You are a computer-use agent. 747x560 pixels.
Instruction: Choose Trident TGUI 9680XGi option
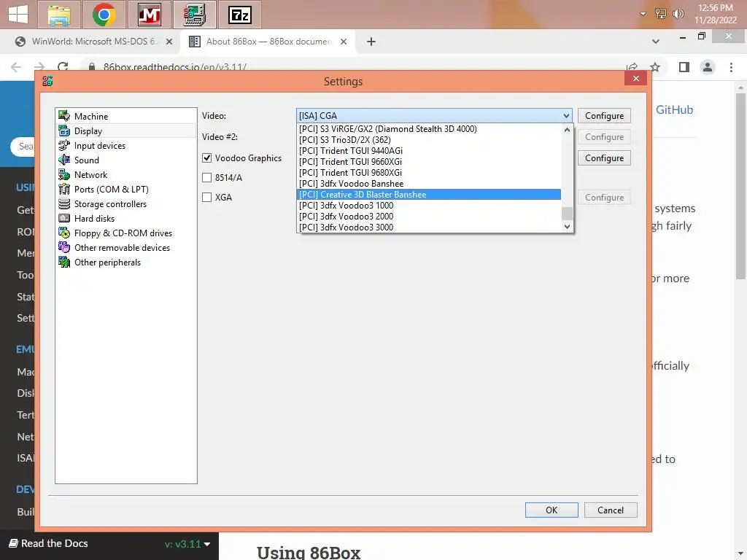[x=429, y=172]
